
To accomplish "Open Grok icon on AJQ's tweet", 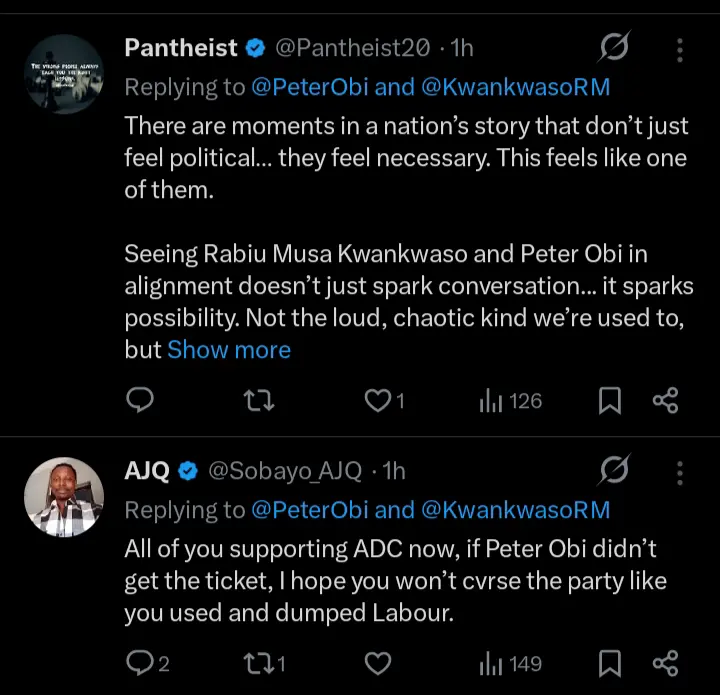I will [614, 470].
